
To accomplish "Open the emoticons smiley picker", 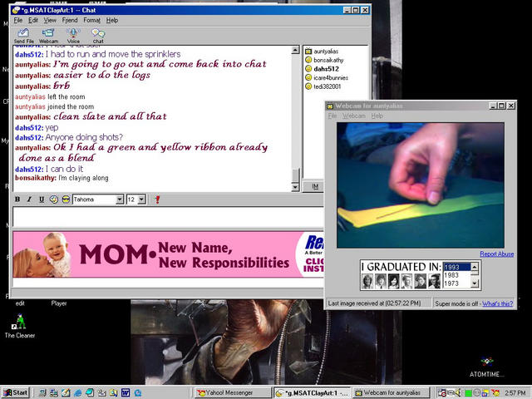I will click(66, 199).
